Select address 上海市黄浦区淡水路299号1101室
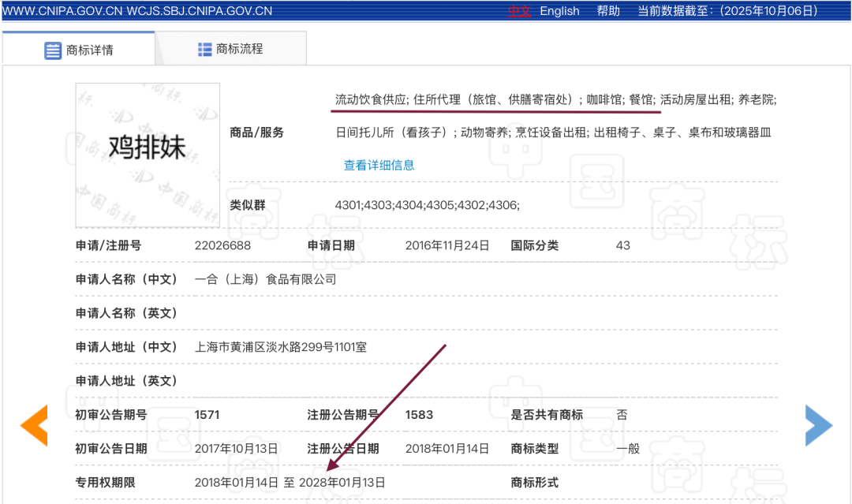 (x=280, y=347)
